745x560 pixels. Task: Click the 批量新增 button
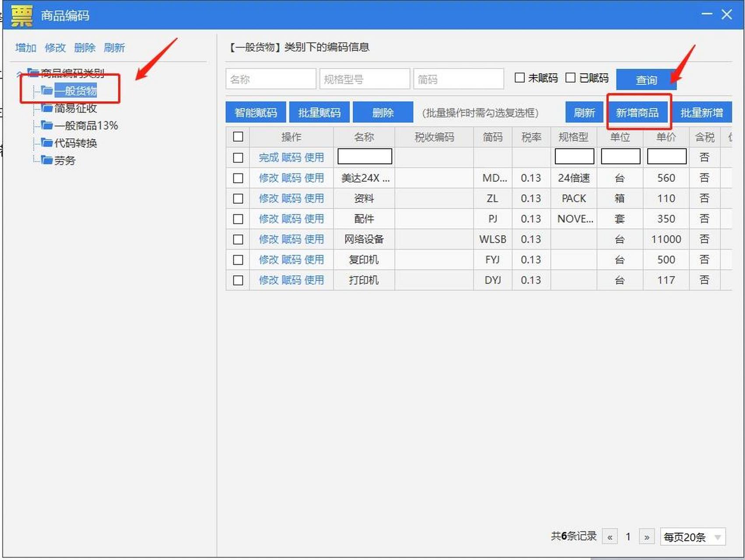click(x=701, y=112)
